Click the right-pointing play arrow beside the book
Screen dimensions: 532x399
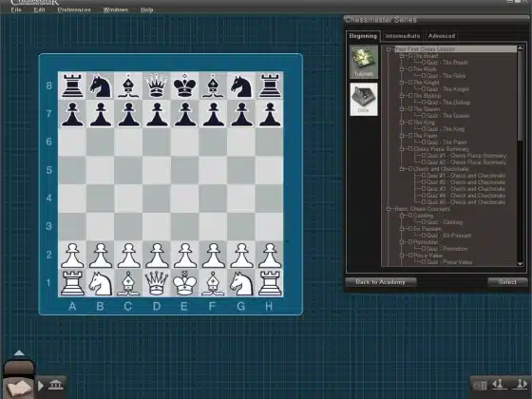(x=41, y=386)
